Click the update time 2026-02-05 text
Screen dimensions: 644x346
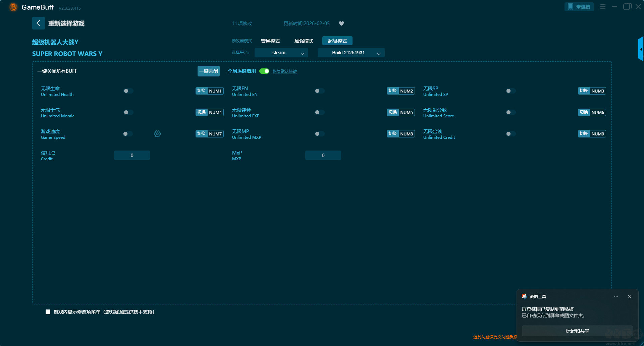[307, 23]
